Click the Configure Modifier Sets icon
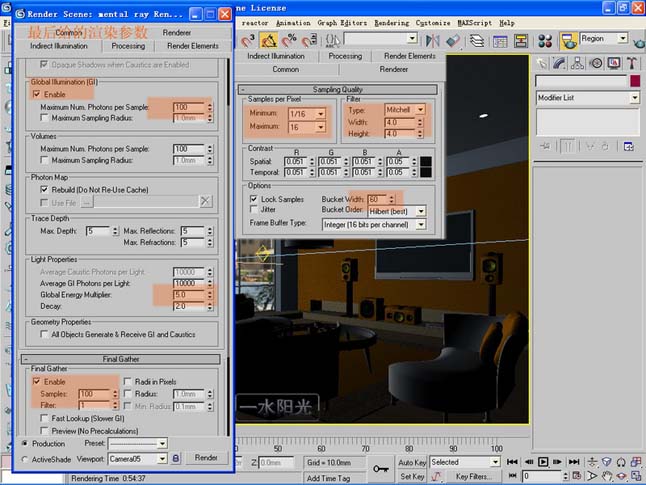This screenshot has width=646, height=485. pyautogui.click(x=628, y=146)
